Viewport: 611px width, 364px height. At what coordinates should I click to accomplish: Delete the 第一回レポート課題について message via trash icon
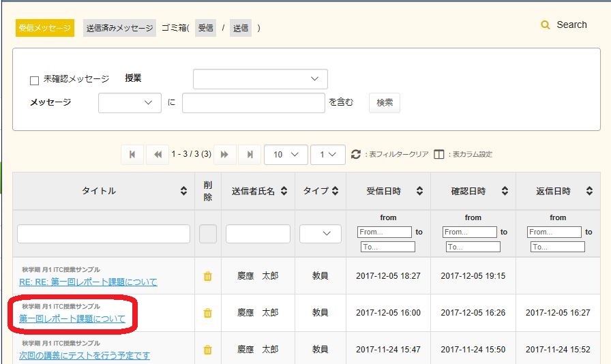208,313
